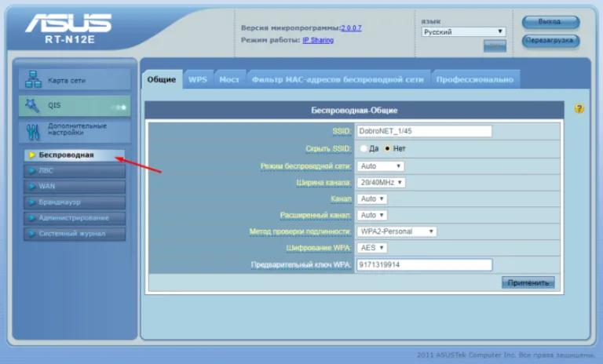Viewport: 603px width, 364px height.
Task: Click the Карта сети button
Action: tap(75, 80)
